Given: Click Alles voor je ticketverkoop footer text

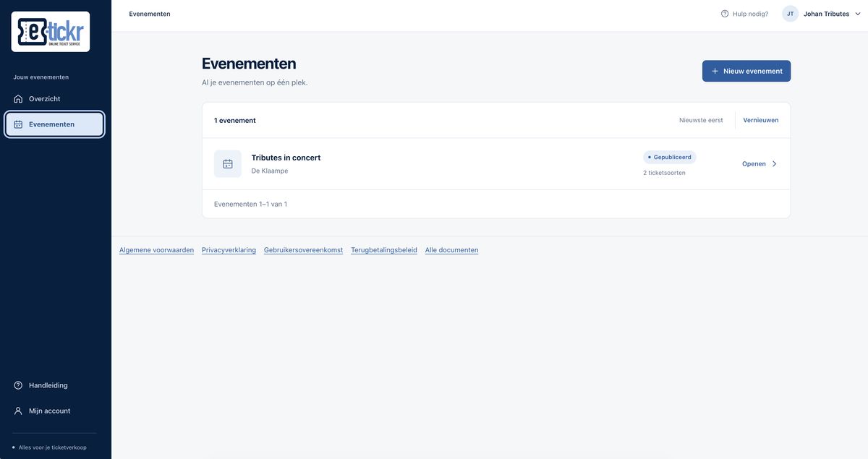Looking at the screenshot, I should tap(52, 447).
